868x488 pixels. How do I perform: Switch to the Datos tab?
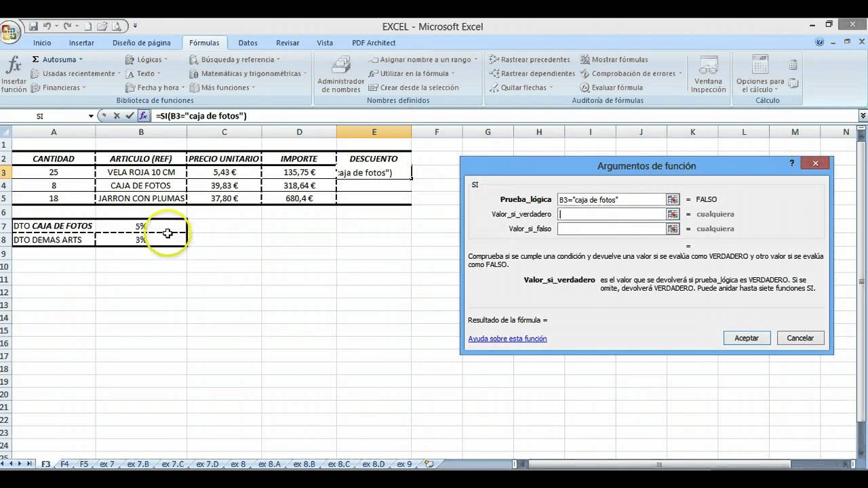pos(248,43)
